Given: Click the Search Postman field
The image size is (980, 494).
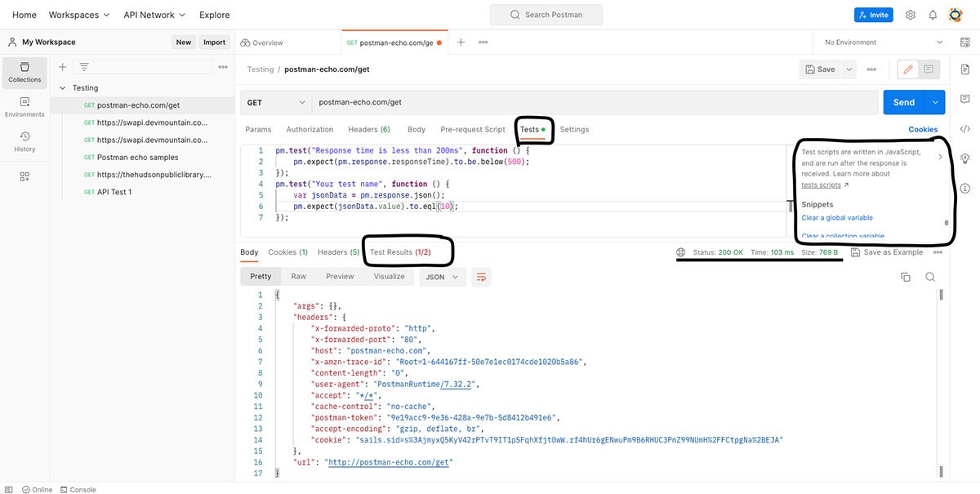Looking at the screenshot, I should tap(546, 14).
